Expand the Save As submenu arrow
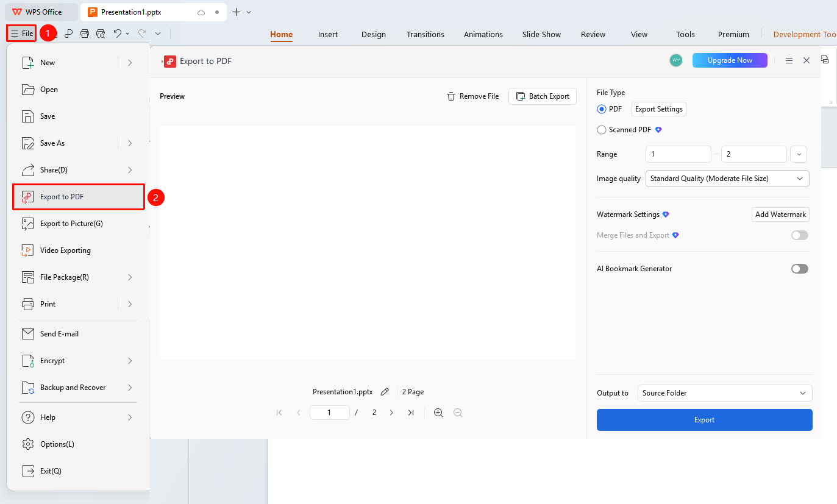837x504 pixels. (130, 143)
